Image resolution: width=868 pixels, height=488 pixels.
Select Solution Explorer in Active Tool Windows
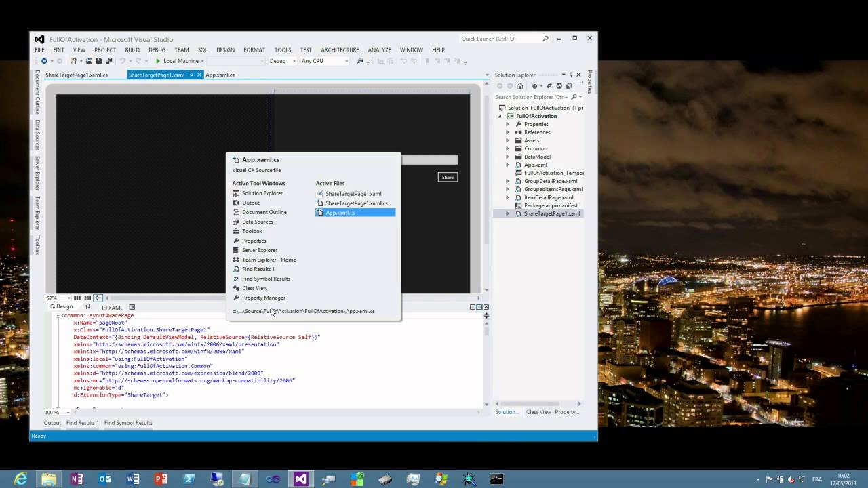(262, 193)
